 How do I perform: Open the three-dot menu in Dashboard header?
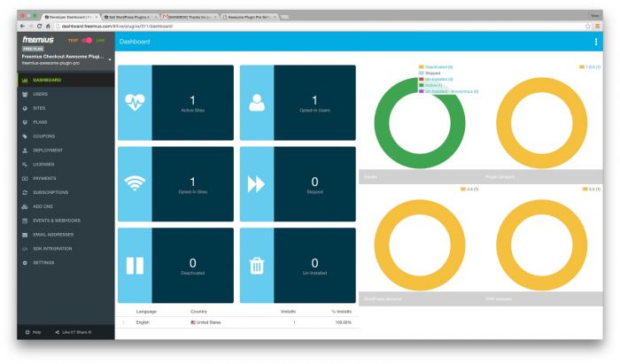coord(596,42)
